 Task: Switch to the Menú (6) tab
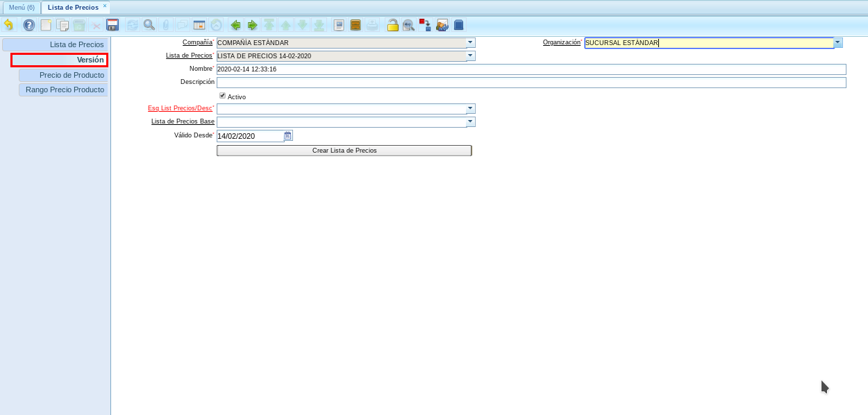(x=22, y=7)
